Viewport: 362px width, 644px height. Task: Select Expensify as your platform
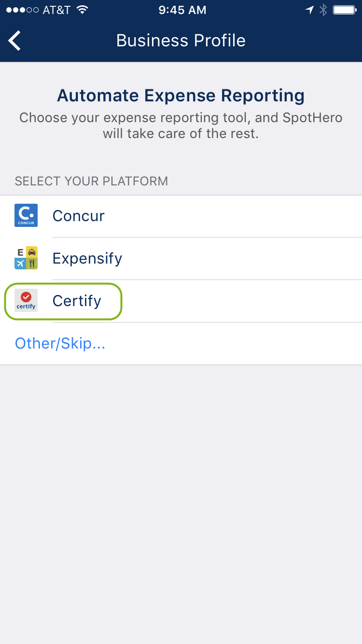pos(181,258)
